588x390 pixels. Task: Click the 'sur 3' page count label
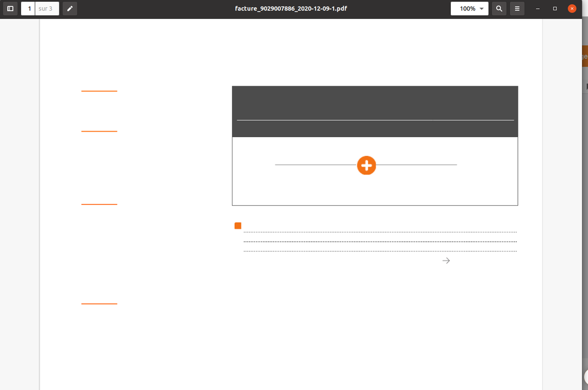[x=45, y=9]
